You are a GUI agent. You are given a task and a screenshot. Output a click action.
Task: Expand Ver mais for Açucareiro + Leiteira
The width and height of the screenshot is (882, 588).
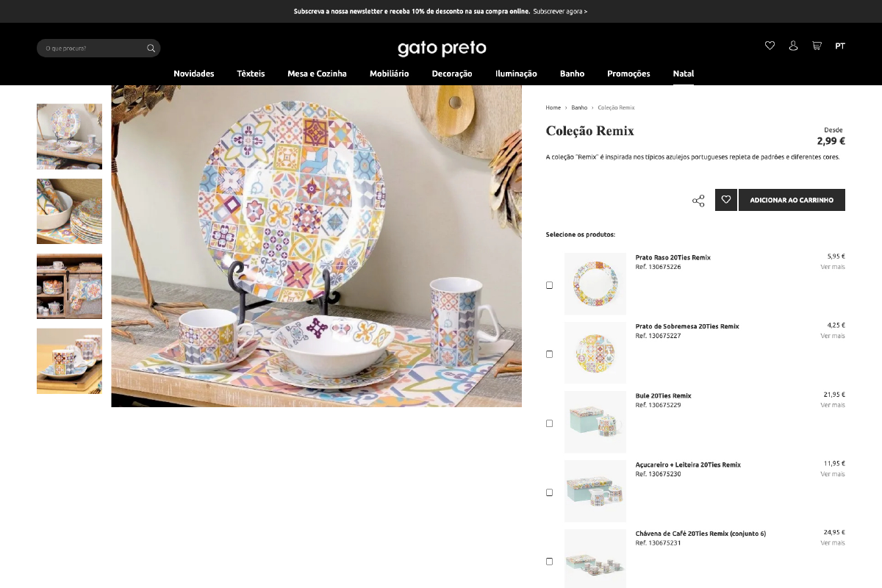pos(833,474)
